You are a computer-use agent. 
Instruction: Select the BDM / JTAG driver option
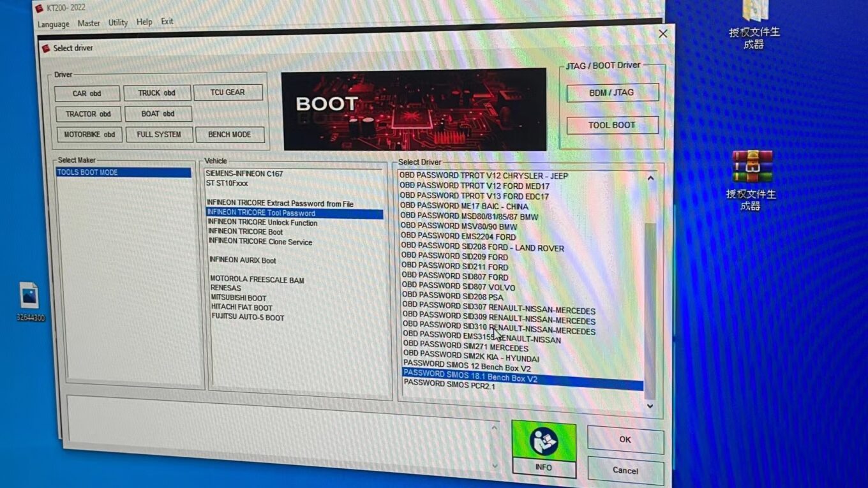tap(611, 92)
